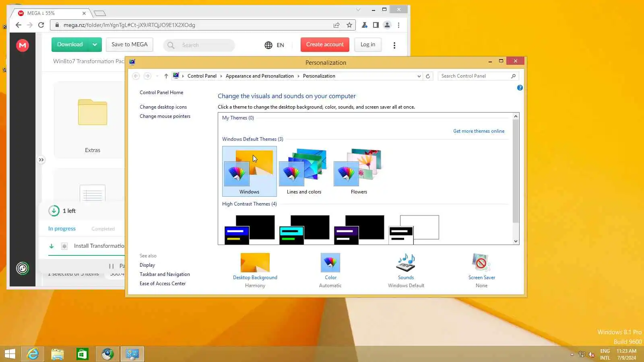Screen dimensions: 644x362
Task: Refresh the Personalization window
Action: click(x=428, y=76)
